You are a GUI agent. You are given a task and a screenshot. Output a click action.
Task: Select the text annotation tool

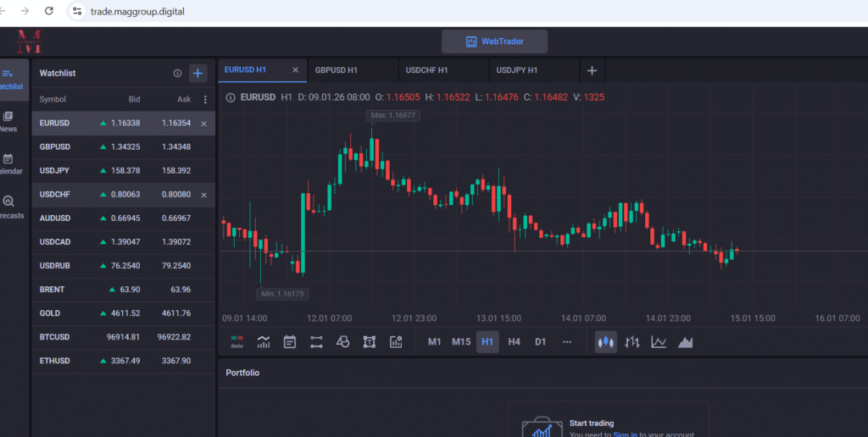coord(369,342)
